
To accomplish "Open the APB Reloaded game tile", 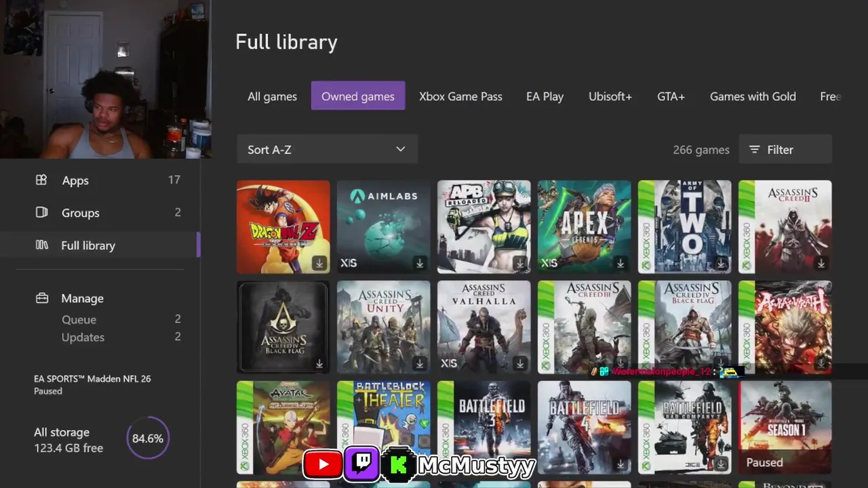I will pyautogui.click(x=484, y=226).
